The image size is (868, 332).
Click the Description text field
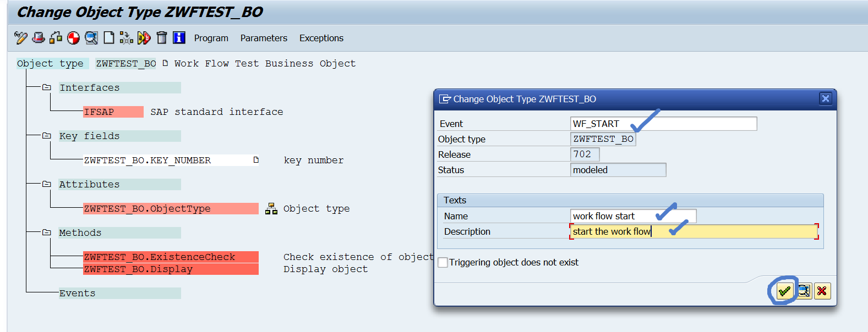(x=694, y=231)
